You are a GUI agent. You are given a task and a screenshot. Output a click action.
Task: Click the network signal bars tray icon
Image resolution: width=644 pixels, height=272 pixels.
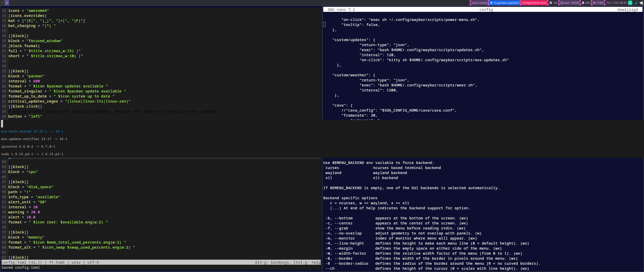pos(636,3)
